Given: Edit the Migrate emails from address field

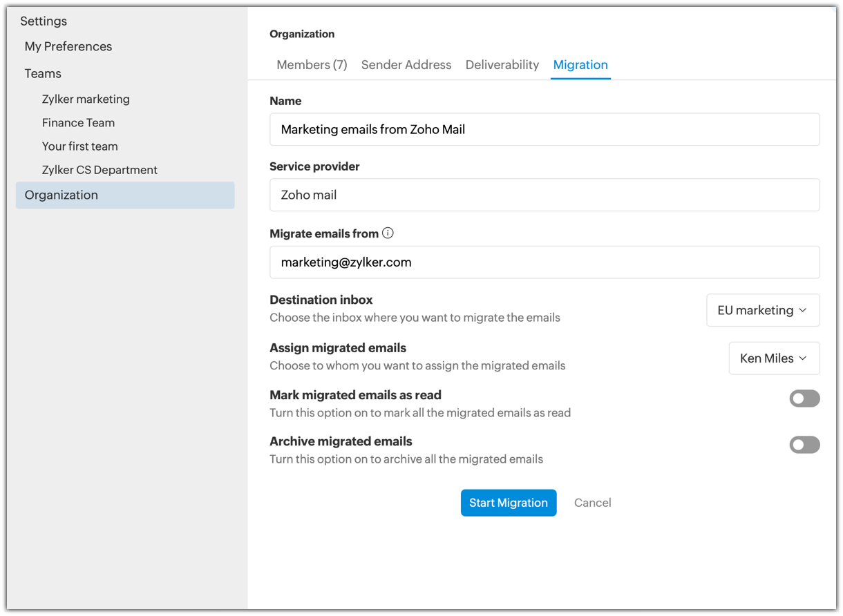Looking at the screenshot, I should tap(544, 262).
